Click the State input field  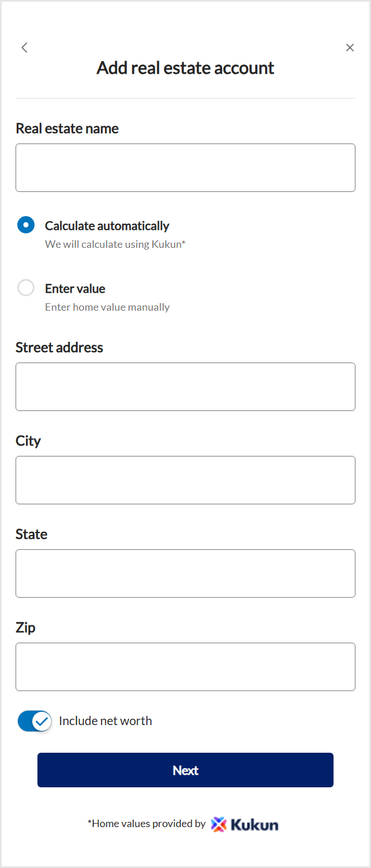point(185,573)
